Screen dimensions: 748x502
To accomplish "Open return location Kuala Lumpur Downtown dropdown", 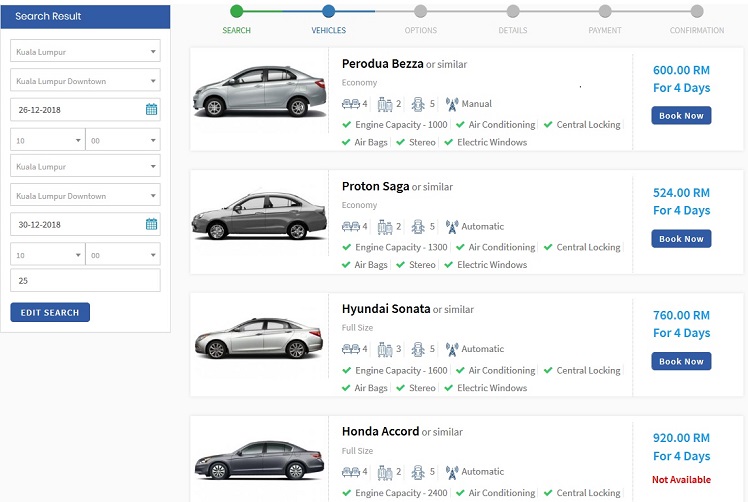I will click(x=85, y=195).
